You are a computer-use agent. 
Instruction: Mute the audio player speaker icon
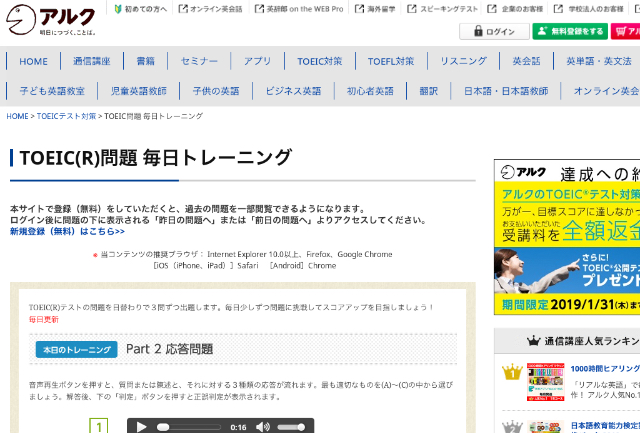262,427
